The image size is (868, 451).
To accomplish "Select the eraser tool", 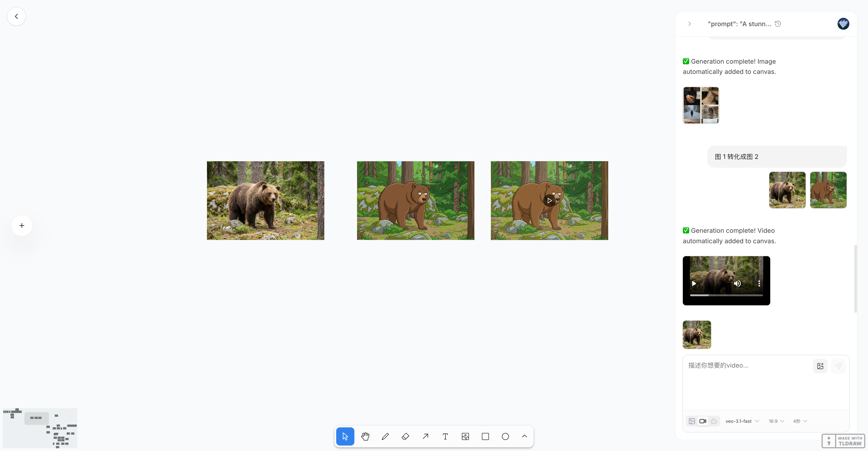I will 405,436.
